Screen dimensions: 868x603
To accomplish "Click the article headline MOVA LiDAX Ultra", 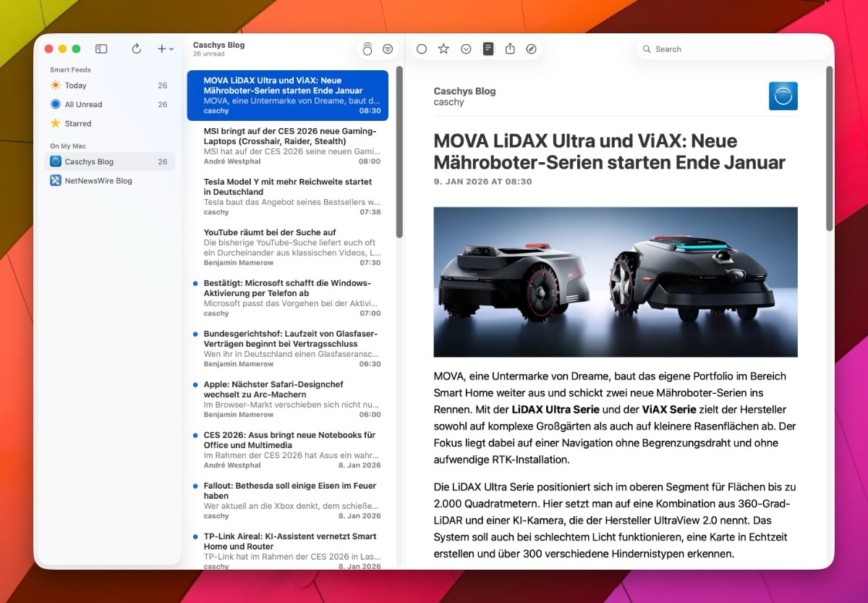I will tap(609, 151).
